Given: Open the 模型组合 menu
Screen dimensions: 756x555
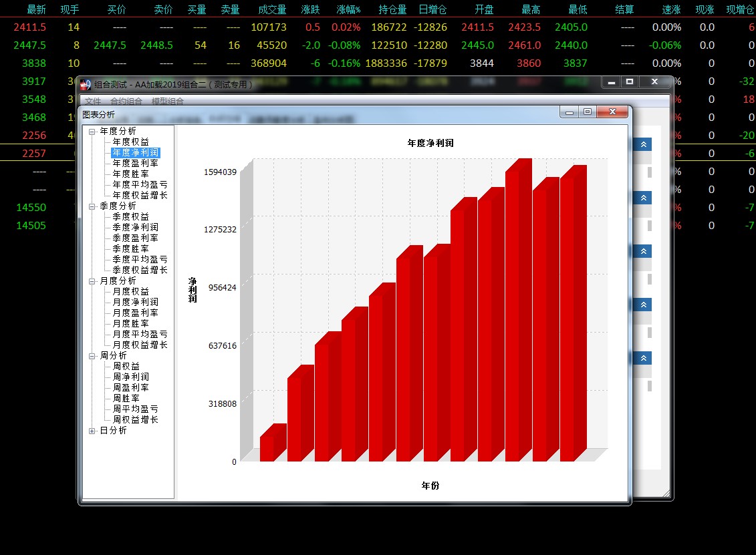Looking at the screenshot, I should 167,101.
